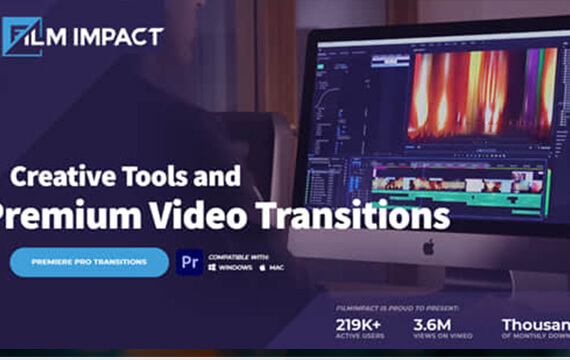Click the FilmImpact is proud to present text
Image resolution: width=570 pixels, height=360 pixels.
pyautogui.click(x=397, y=308)
